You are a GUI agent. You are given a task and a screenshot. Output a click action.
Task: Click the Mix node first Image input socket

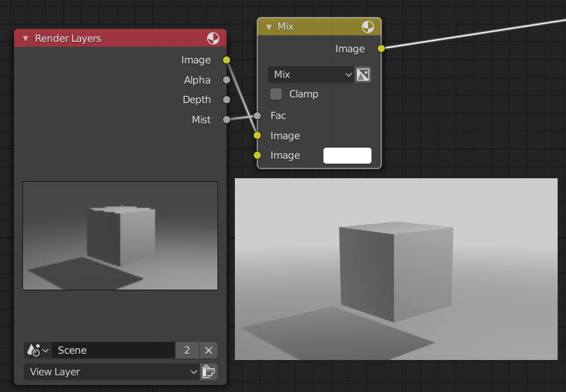(x=257, y=135)
